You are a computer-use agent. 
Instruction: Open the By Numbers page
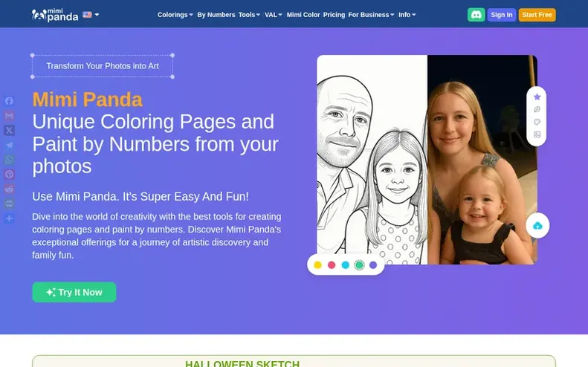coord(216,15)
